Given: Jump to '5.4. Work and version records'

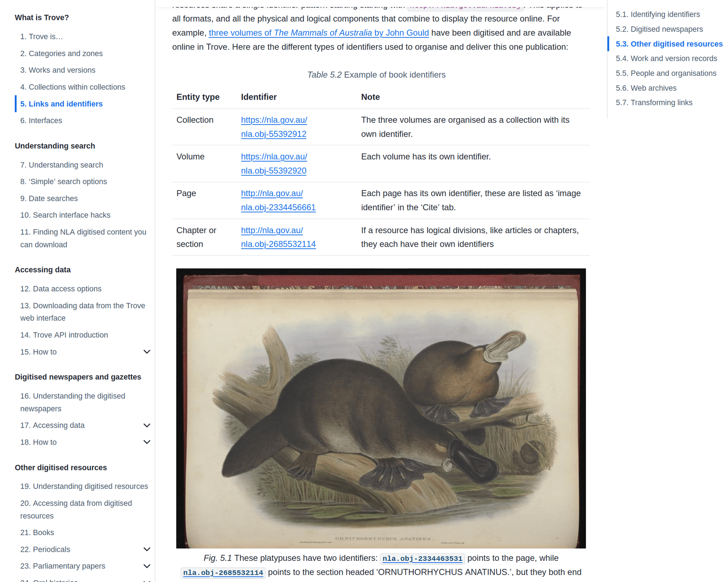Looking at the screenshot, I should pos(666,58).
